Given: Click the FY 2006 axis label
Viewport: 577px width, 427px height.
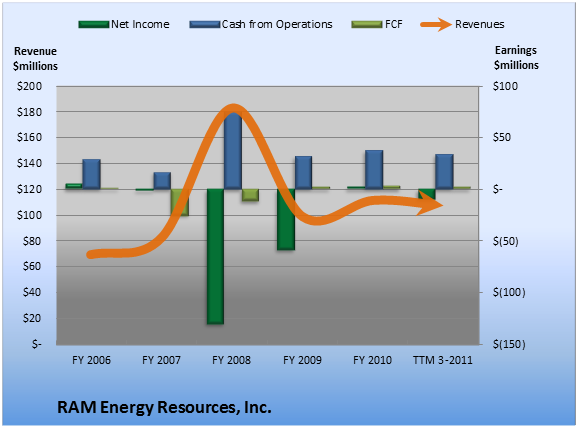Looking at the screenshot, I should click(x=91, y=360).
